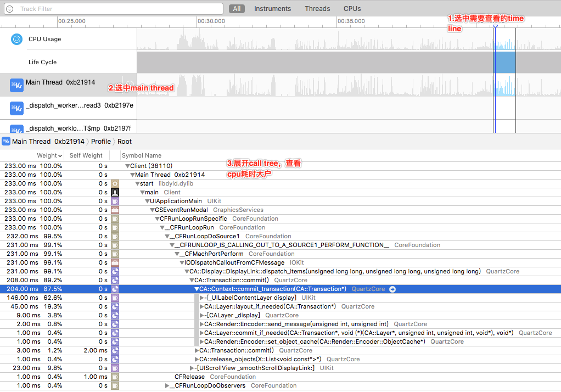The height and width of the screenshot is (392, 561).
Task: Click the Symbol Name column header
Action: 141,155
